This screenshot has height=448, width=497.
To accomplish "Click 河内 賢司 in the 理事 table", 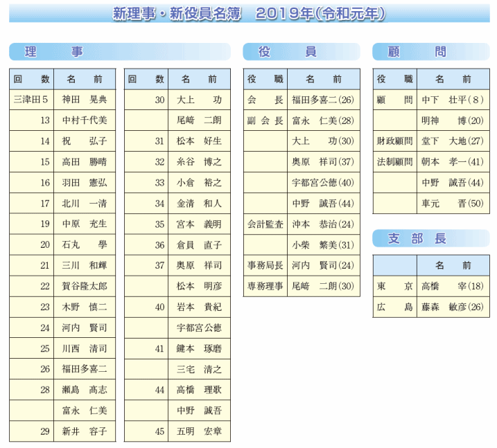I will [85, 328].
